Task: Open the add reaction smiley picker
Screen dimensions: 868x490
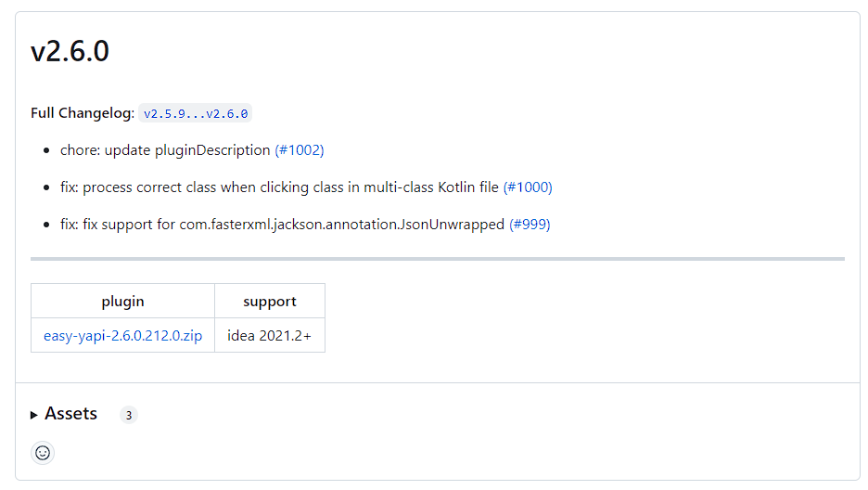Action: pos(43,453)
